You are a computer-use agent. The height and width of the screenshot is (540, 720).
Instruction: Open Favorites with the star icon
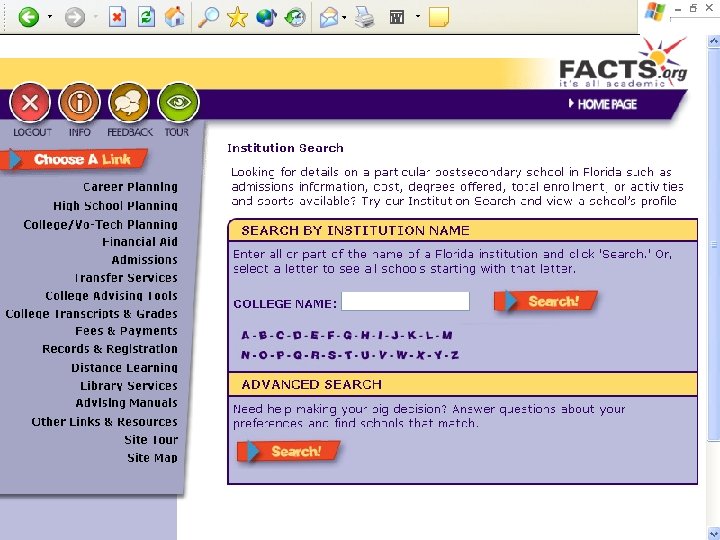237,17
